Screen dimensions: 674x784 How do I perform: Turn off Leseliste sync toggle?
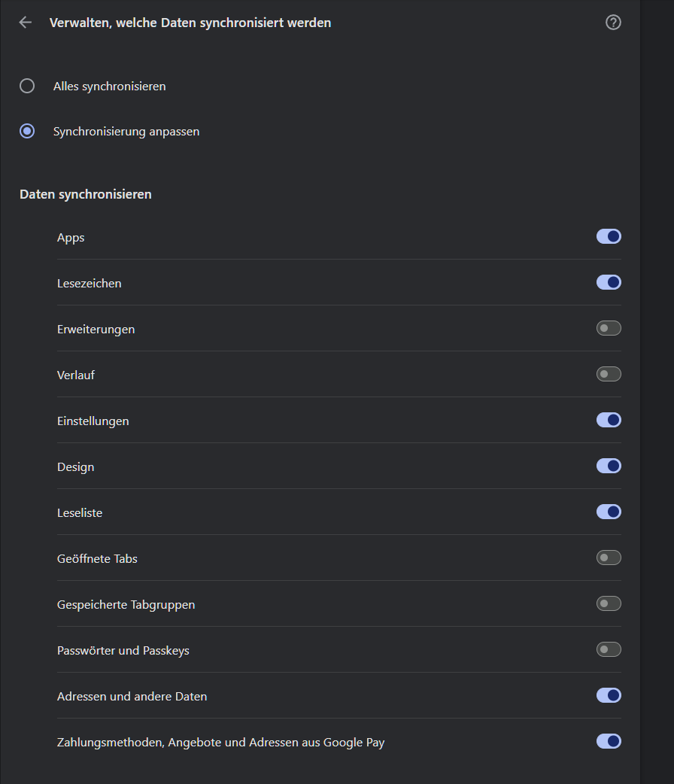(609, 512)
